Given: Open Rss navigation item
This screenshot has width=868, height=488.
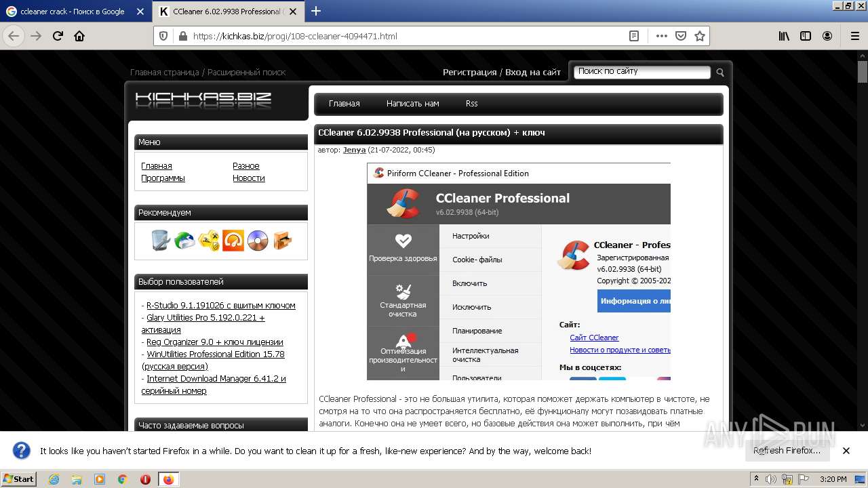Looking at the screenshot, I should coord(471,104).
